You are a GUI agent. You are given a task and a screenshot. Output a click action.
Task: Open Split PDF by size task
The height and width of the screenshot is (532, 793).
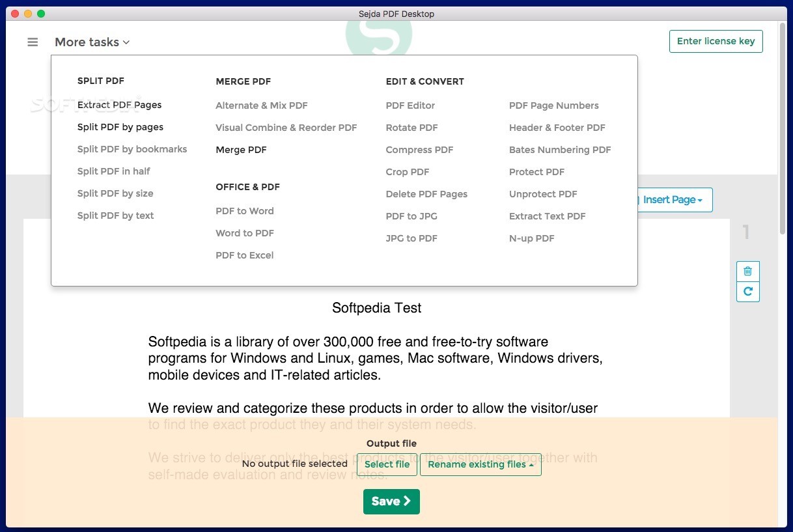pyautogui.click(x=115, y=193)
